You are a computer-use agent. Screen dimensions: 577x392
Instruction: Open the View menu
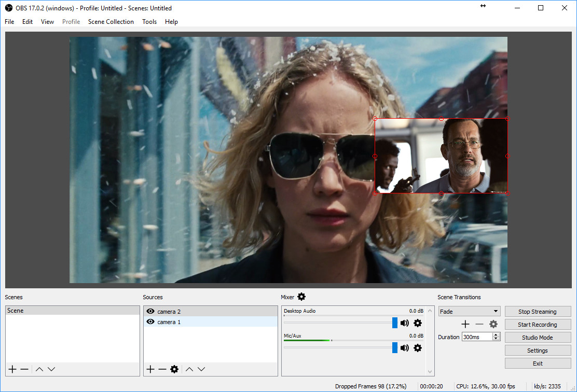[x=47, y=22]
